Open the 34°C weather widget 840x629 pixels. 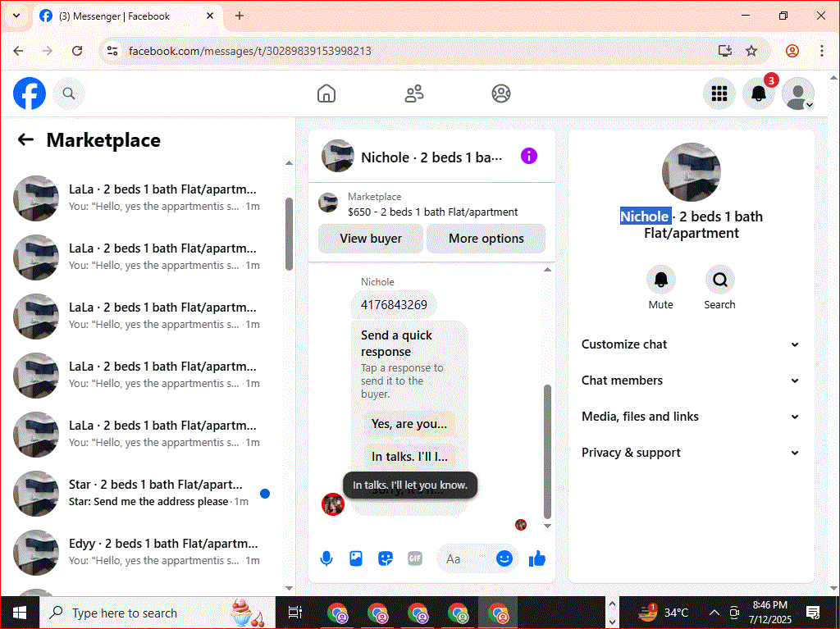click(663, 613)
